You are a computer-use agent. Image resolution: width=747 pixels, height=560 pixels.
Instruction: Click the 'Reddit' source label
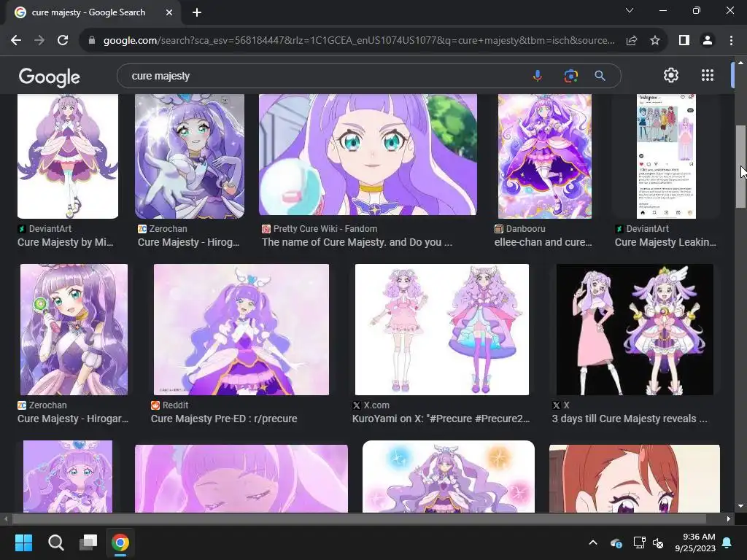pos(175,405)
